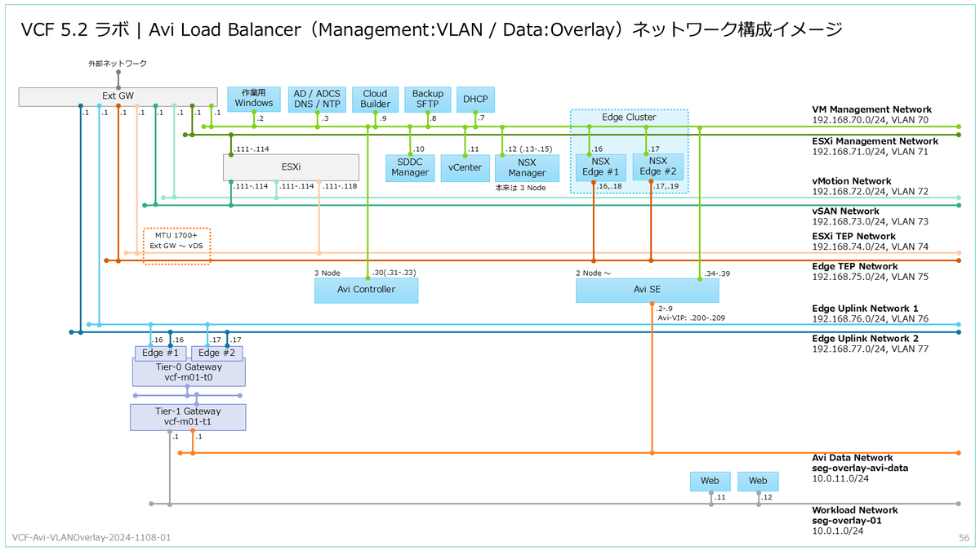
Task: Click the page number 56
Action: (963, 539)
